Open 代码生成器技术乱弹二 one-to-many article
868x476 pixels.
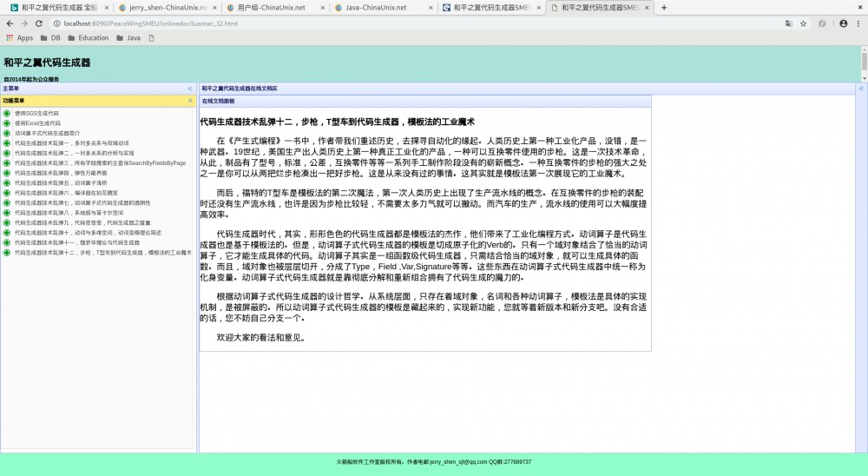(x=74, y=153)
